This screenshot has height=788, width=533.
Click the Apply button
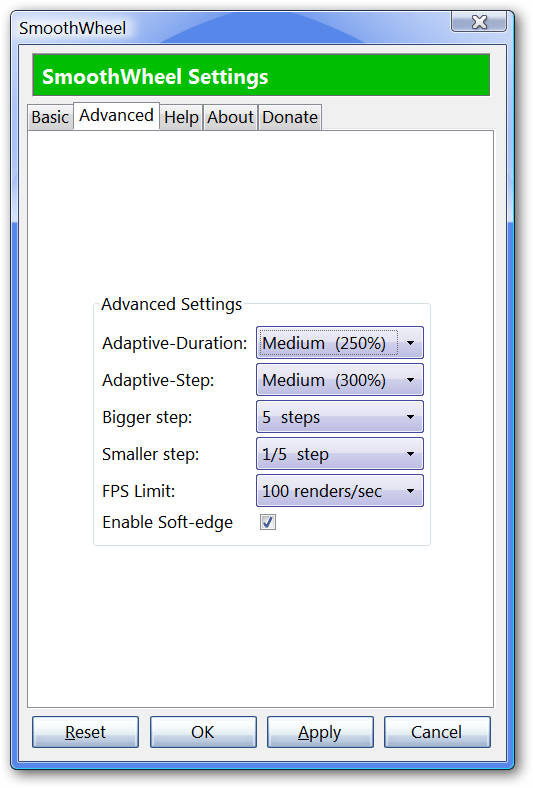point(320,732)
